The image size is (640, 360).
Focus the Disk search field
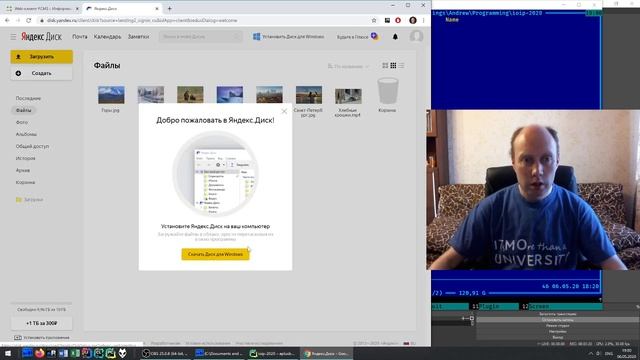click(200, 37)
